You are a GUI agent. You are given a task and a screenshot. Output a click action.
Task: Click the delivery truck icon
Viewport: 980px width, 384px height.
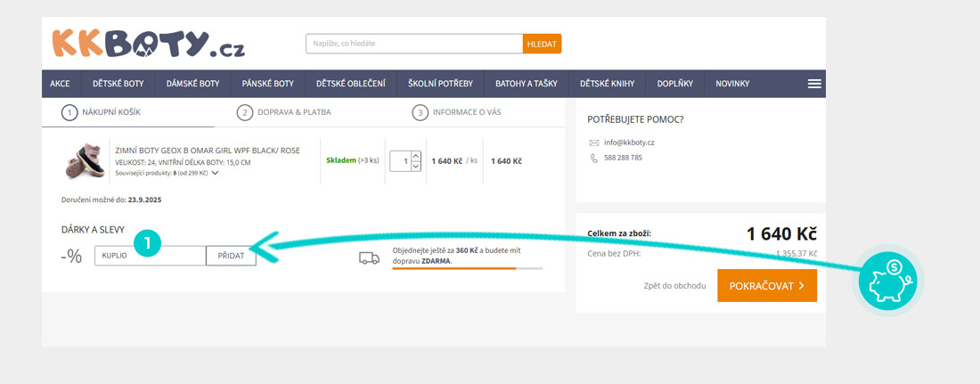369,257
